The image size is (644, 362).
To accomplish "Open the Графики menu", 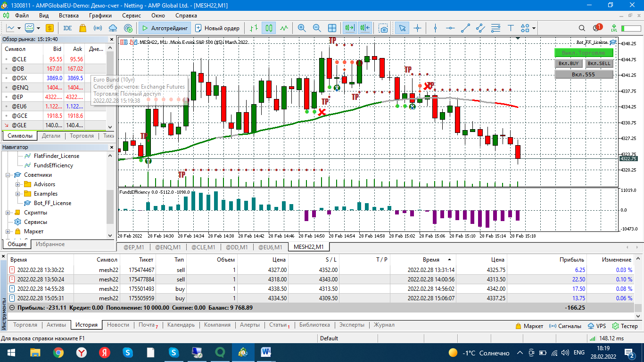I will point(100,15).
